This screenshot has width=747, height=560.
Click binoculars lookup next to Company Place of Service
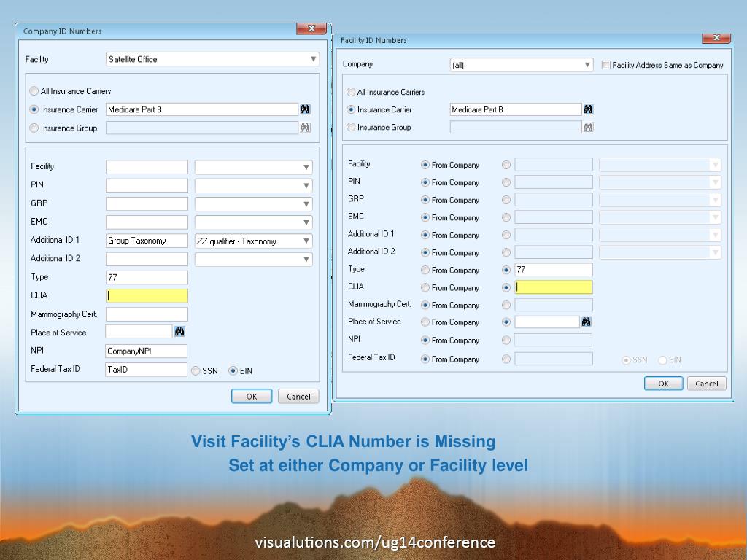coord(179,332)
